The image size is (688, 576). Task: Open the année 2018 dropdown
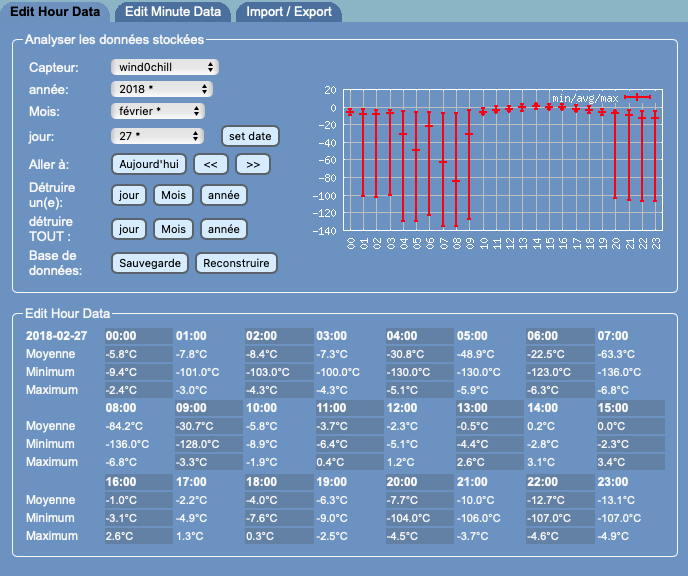(161, 89)
